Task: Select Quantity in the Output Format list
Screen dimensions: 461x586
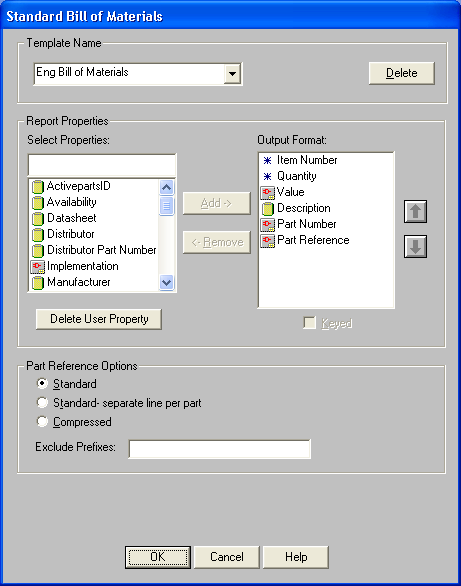Action: pos(297,176)
